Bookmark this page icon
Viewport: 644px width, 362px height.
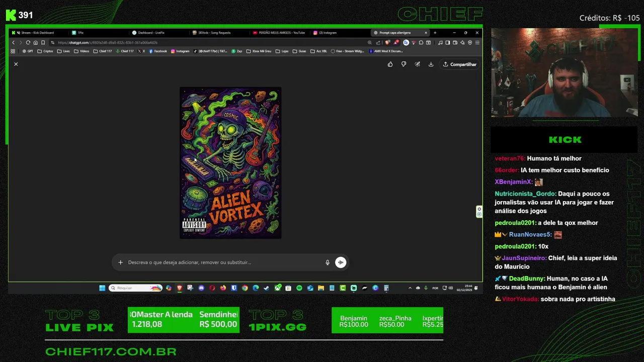(43, 43)
